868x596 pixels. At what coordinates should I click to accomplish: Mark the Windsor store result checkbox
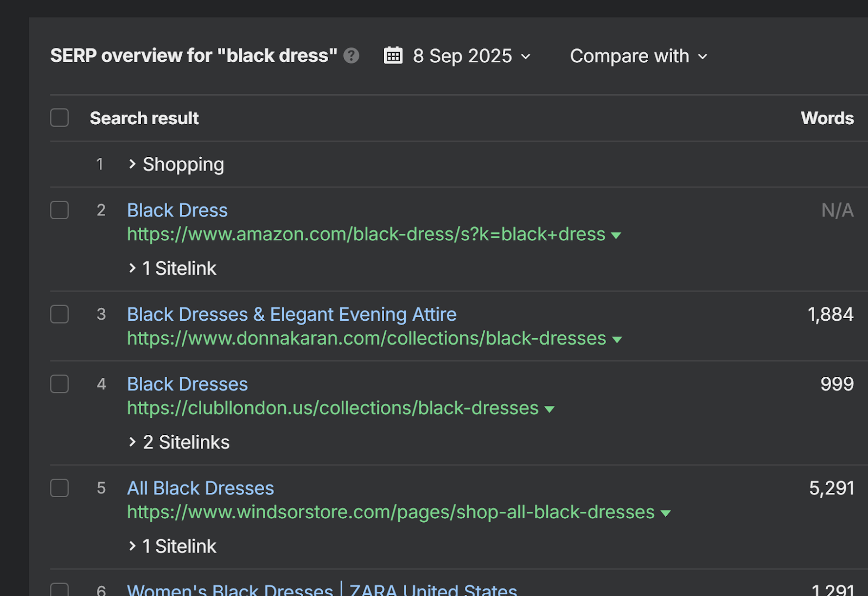(x=60, y=488)
